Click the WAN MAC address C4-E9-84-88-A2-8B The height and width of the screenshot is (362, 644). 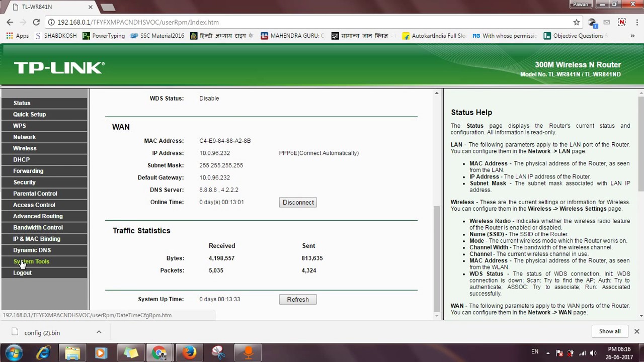225,141
